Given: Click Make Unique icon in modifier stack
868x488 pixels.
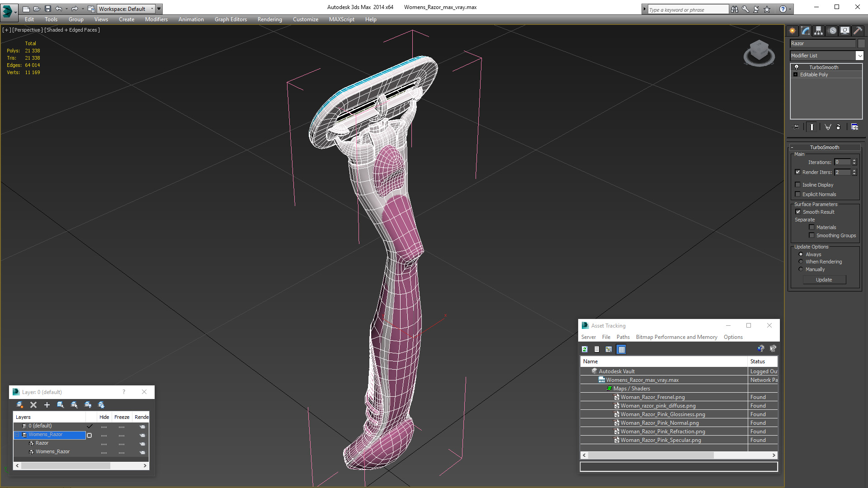Looking at the screenshot, I should [828, 127].
